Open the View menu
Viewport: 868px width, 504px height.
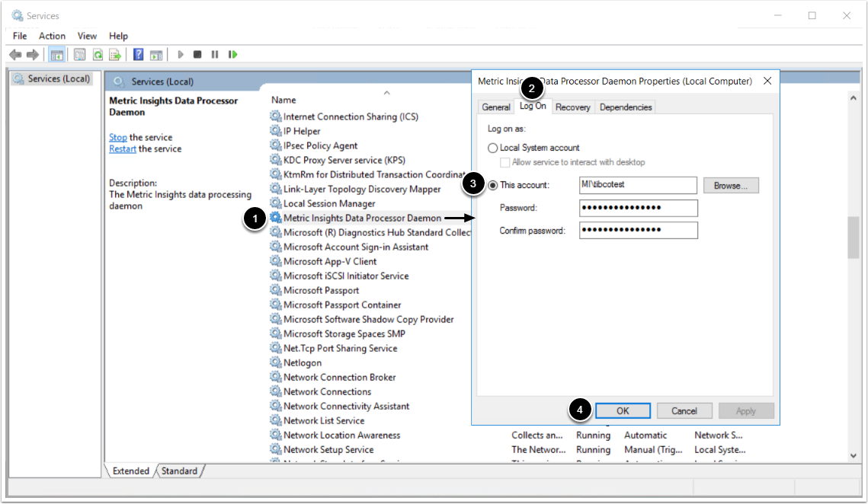[87, 36]
